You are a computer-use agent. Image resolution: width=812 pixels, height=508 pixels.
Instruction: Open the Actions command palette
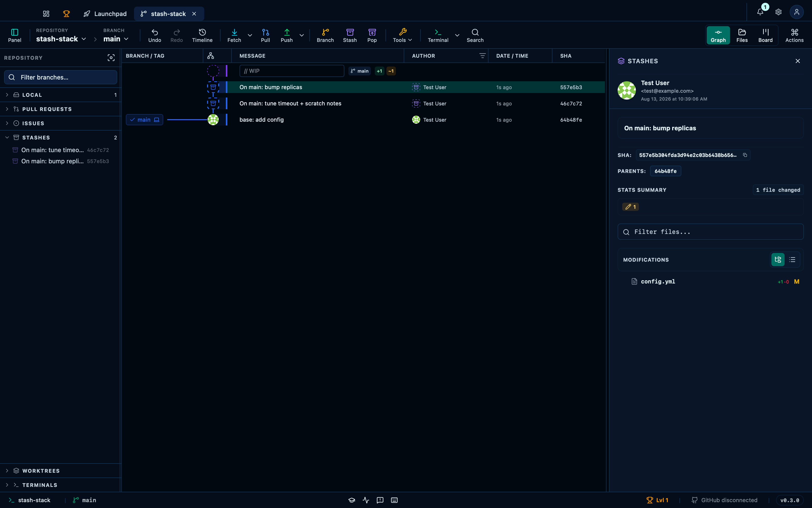[x=794, y=35]
